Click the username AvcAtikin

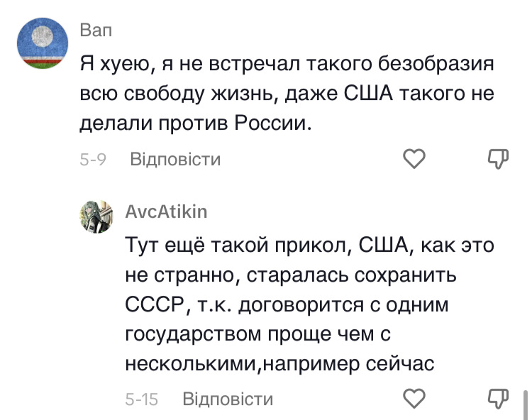tap(166, 211)
